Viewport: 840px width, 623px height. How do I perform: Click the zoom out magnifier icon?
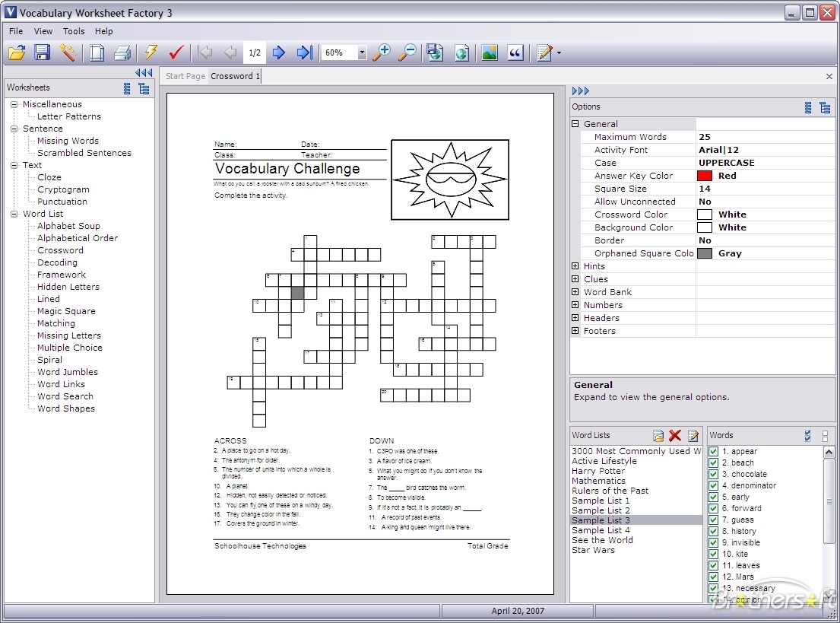407,52
